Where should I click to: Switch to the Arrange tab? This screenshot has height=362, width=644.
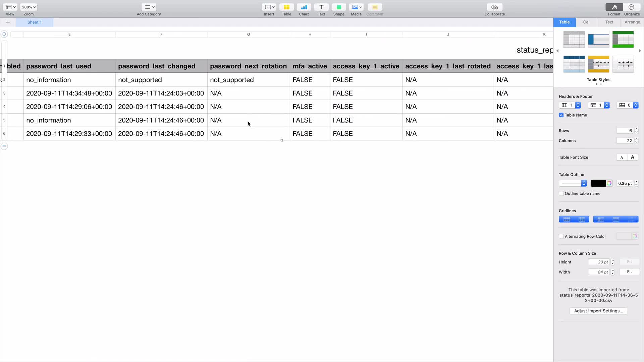coord(632,22)
